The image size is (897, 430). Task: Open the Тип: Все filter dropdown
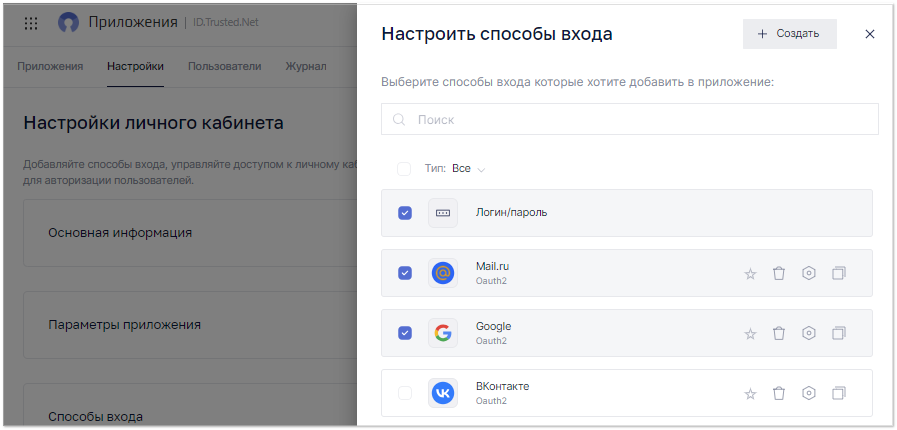[455, 169]
